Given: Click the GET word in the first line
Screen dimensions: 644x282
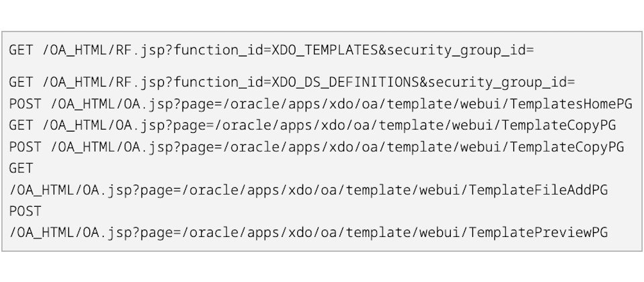Looking at the screenshot, I should coord(21,50).
